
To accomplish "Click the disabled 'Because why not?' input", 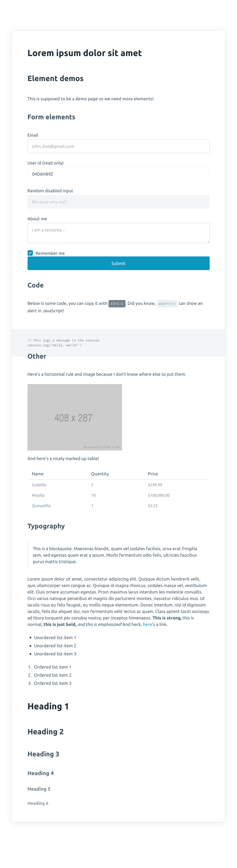I will (118, 202).
